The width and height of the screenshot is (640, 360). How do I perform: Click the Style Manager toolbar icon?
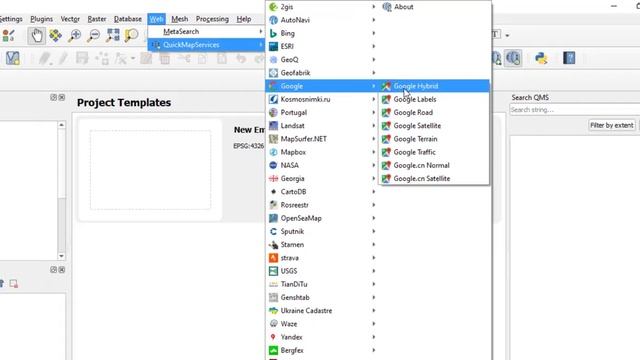point(8,36)
